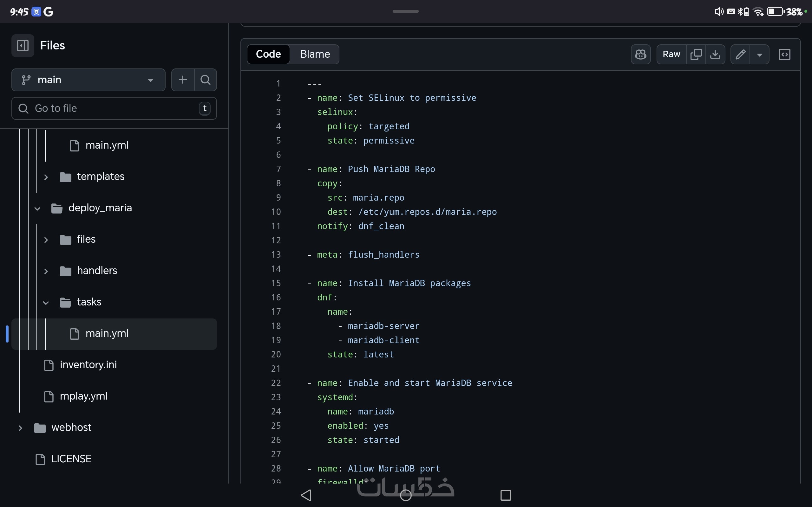Screen dimensions: 812x507
Task: Click the Go to file search field
Action: coord(114,108)
